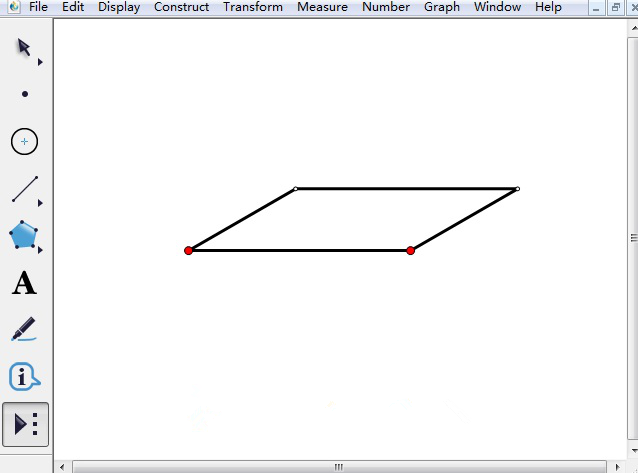
Task: Open the Window menu
Action: coord(497,7)
